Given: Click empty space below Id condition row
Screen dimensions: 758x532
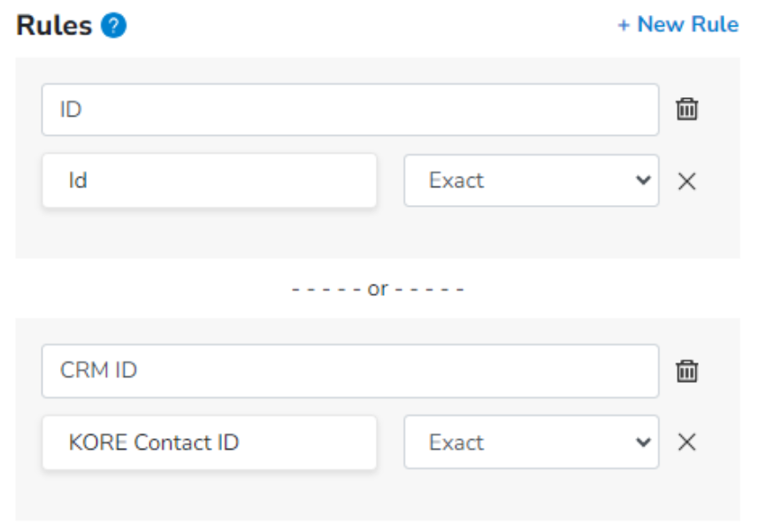Looking at the screenshot, I should [377, 233].
